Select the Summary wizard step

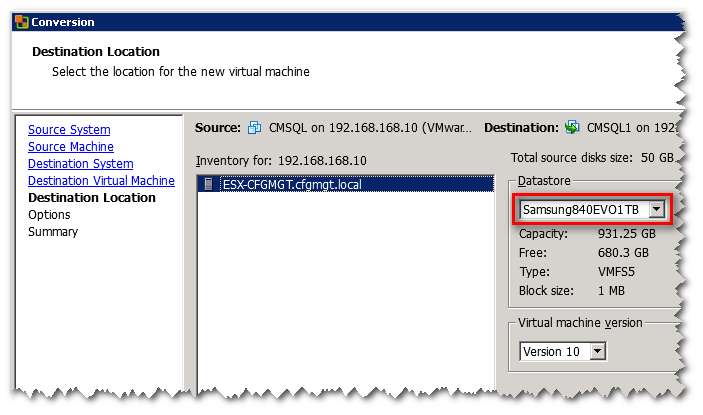coord(53,232)
